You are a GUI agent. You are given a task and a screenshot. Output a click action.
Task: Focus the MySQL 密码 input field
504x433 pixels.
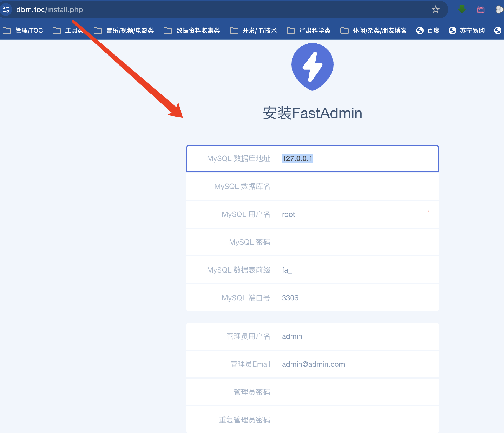313,242
